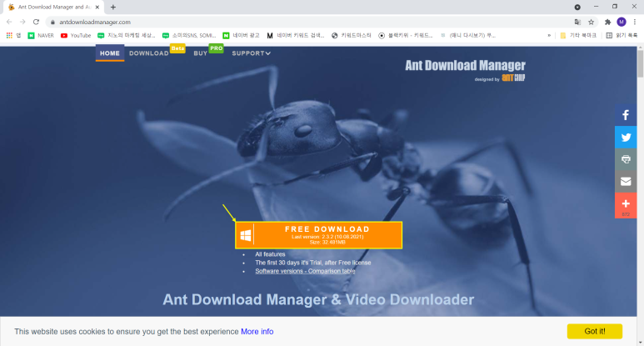
Task: Bookmark this page with star icon
Action: [x=591, y=23]
